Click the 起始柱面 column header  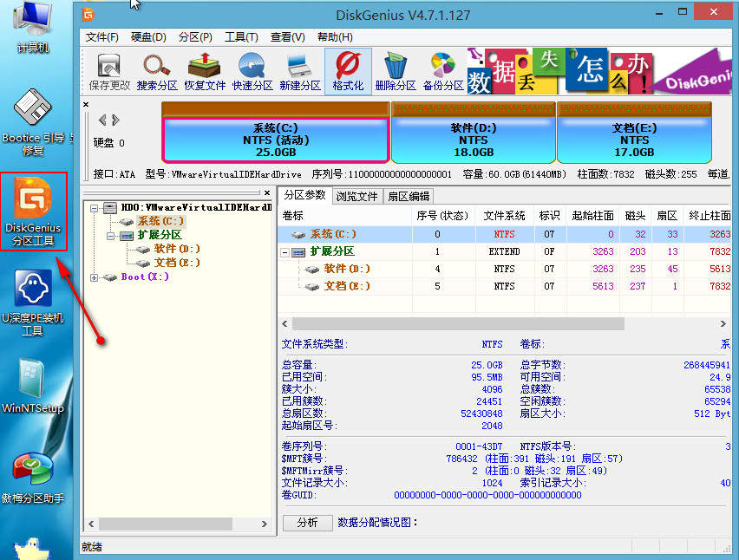click(x=593, y=216)
